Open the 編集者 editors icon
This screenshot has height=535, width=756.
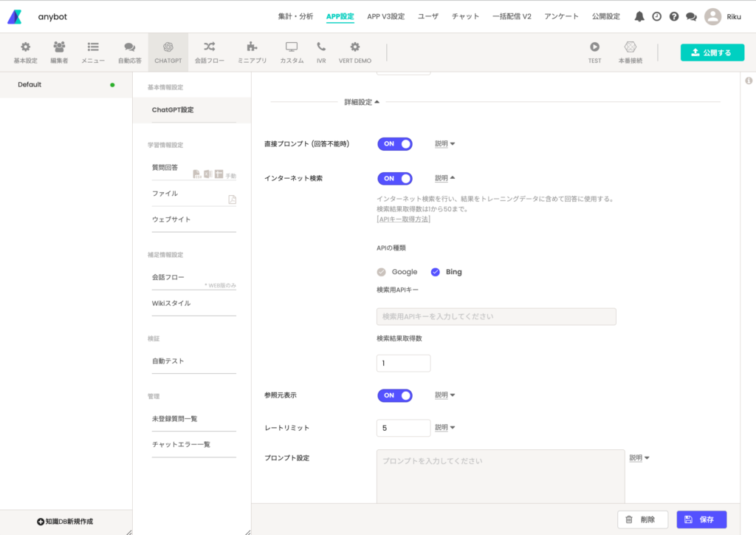pos(59,47)
